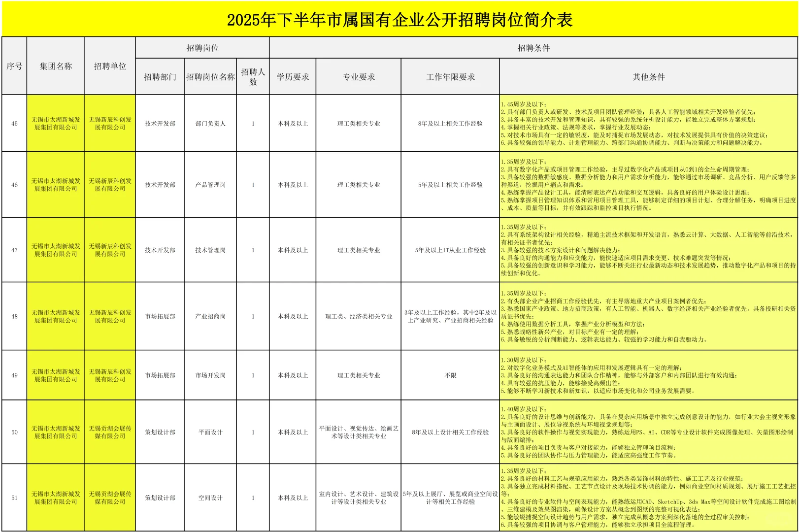Click the 产品管理岗 position name cell
This screenshot has width=799, height=532.
[210, 184]
